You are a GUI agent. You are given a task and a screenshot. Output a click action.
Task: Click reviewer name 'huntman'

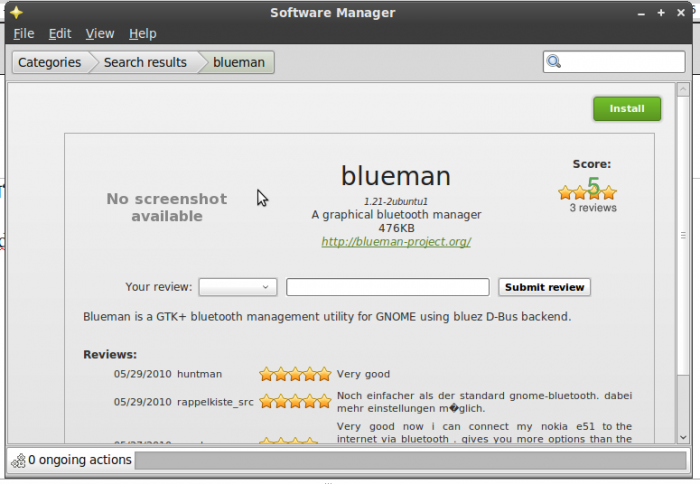(x=199, y=374)
